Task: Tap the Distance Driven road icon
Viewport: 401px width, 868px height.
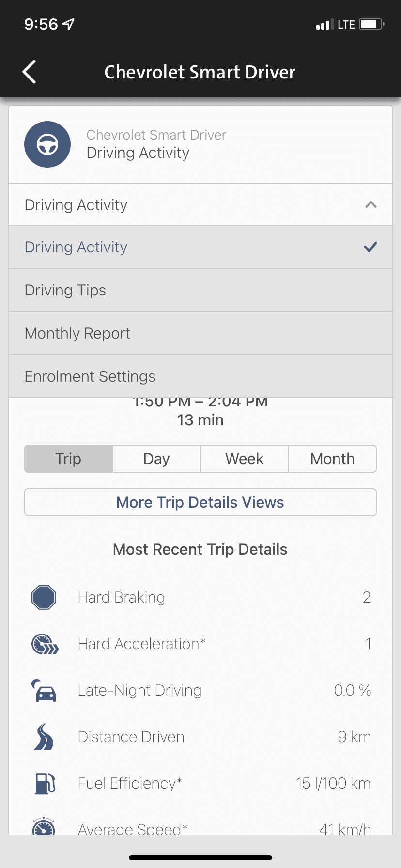Action: point(44,737)
